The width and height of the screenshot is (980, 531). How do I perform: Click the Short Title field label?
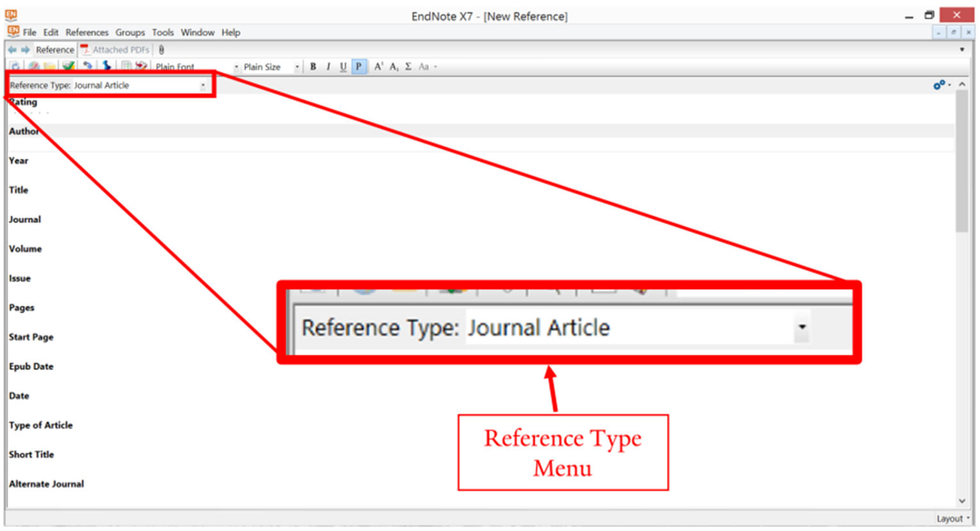[31, 455]
